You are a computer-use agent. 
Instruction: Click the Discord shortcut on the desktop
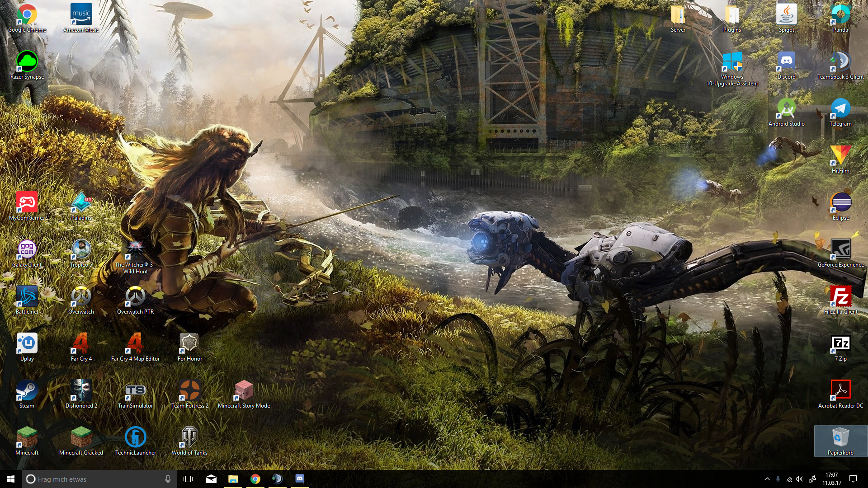(x=787, y=65)
